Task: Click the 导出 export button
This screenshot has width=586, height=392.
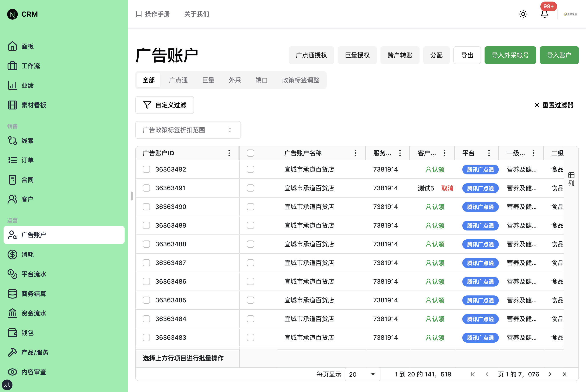Action: click(x=467, y=55)
